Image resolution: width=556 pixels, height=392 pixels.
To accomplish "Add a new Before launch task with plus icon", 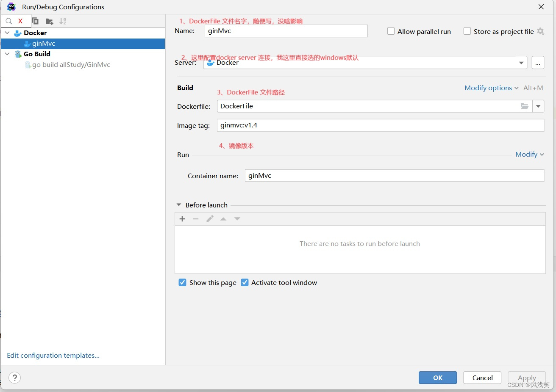I will pos(182,219).
